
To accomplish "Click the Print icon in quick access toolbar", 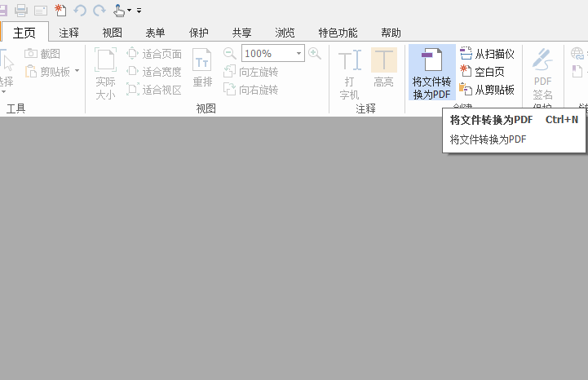I will tap(21, 10).
